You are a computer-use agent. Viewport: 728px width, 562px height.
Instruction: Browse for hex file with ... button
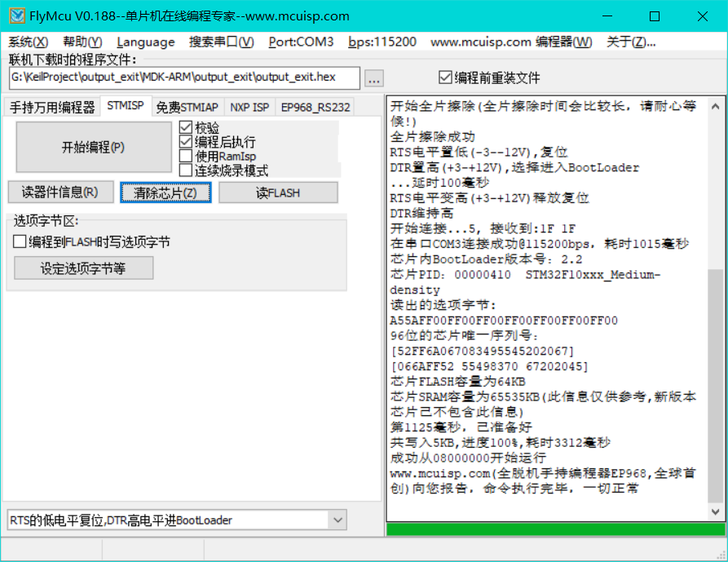pyautogui.click(x=373, y=79)
